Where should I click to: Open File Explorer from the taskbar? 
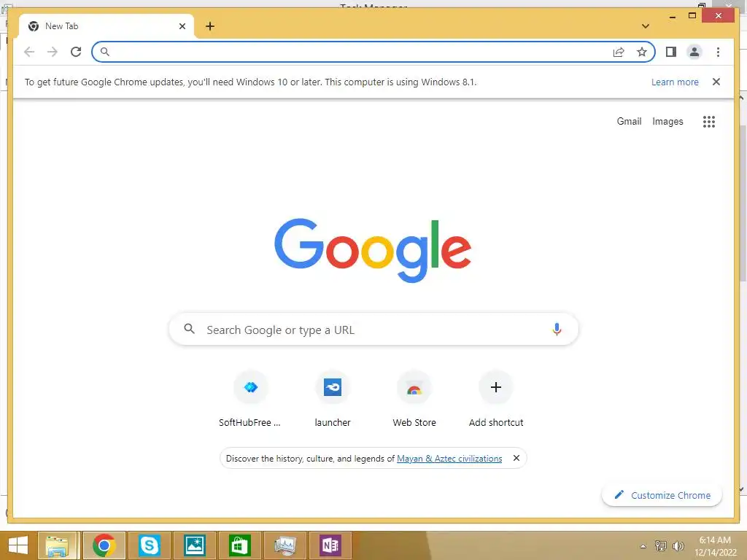[x=58, y=545]
